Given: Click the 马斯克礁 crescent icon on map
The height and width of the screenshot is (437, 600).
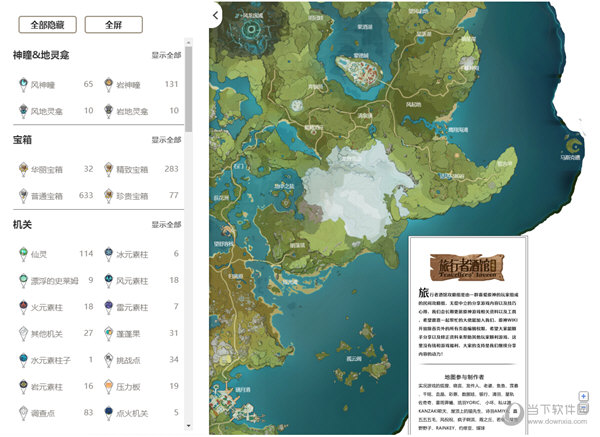Looking at the screenshot, I should [x=573, y=145].
